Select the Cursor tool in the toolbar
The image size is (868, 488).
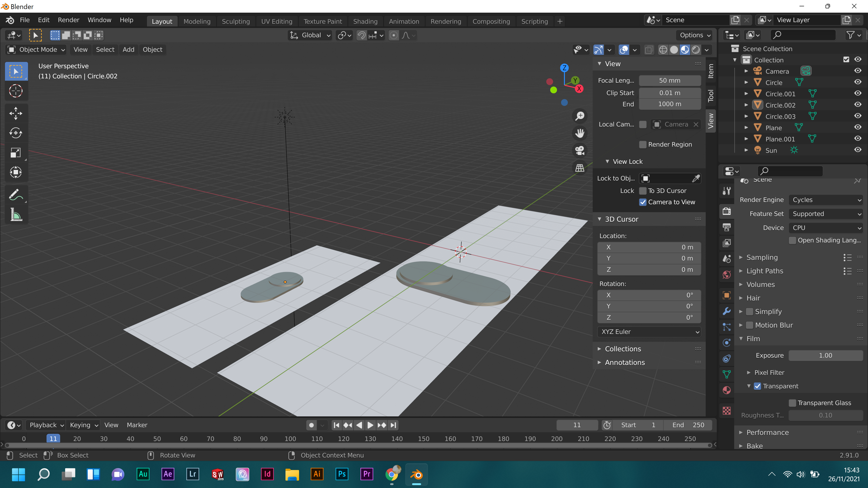pos(16,91)
